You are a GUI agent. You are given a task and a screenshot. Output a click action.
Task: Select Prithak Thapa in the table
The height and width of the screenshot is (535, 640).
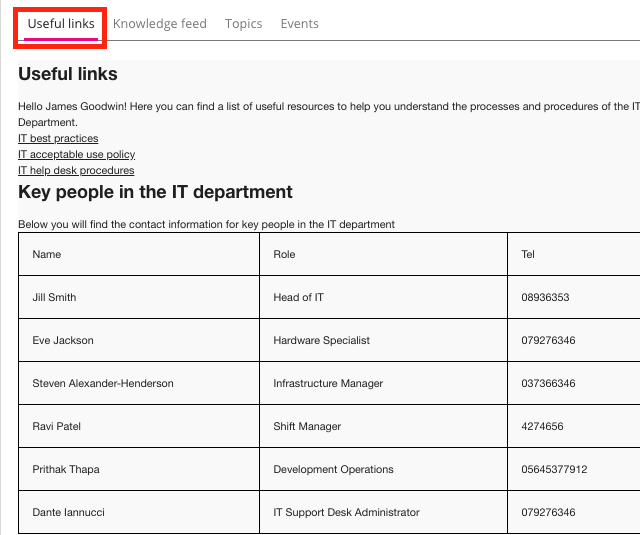pyautogui.click(x=66, y=469)
